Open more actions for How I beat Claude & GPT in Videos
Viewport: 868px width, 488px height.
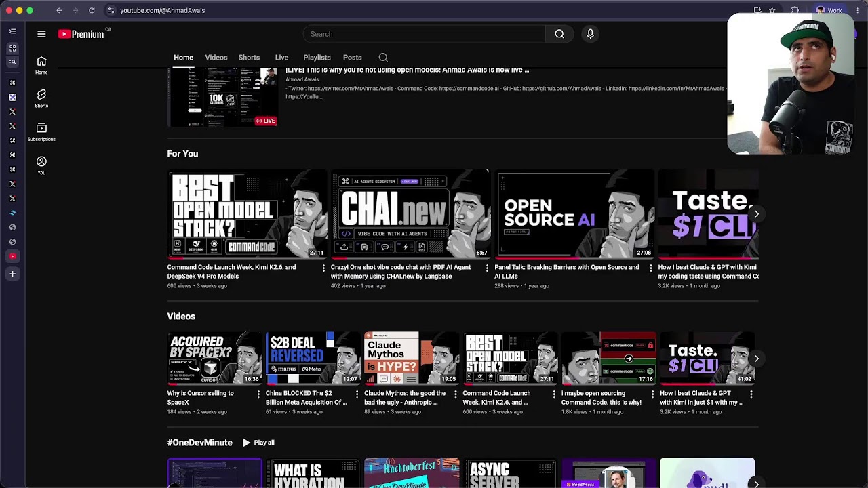click(x=751, y=394)
